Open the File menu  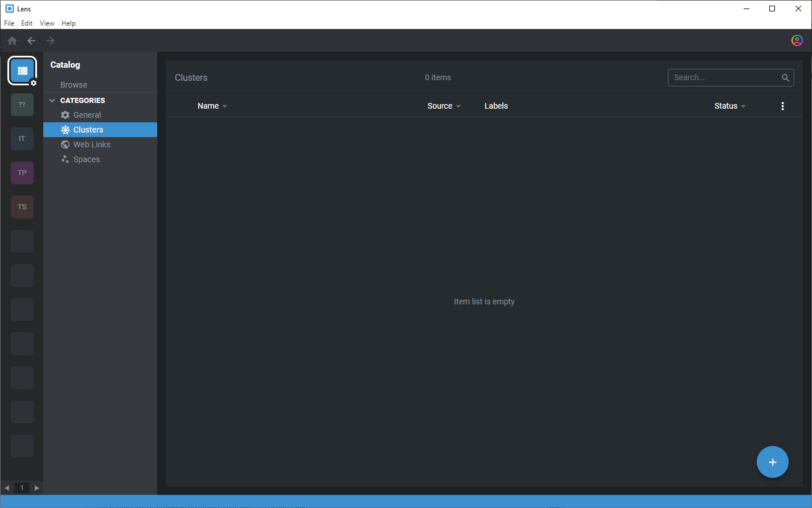pyautogui.click(x=9, y=23)
